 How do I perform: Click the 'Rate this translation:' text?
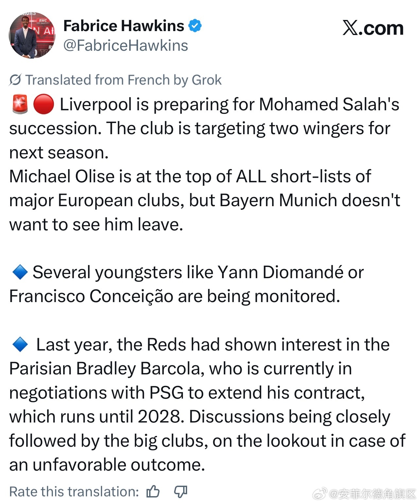coord(74,492)
